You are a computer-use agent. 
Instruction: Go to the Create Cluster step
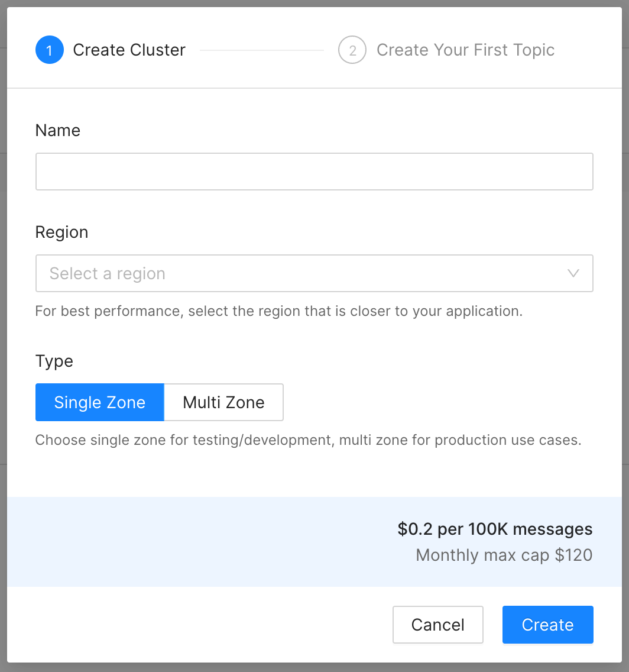pyautogui.click(x=129, y=50)
